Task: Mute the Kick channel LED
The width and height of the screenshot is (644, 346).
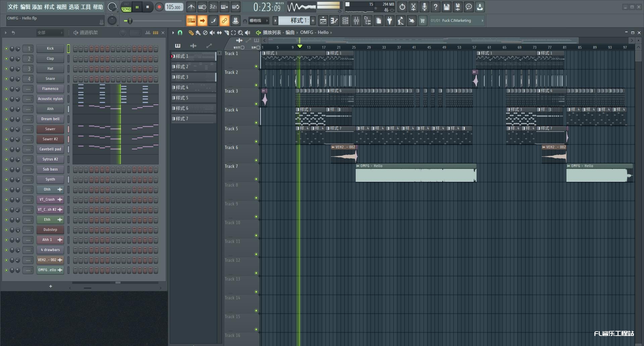Action: pyautogui.click(x=6, y=49)
